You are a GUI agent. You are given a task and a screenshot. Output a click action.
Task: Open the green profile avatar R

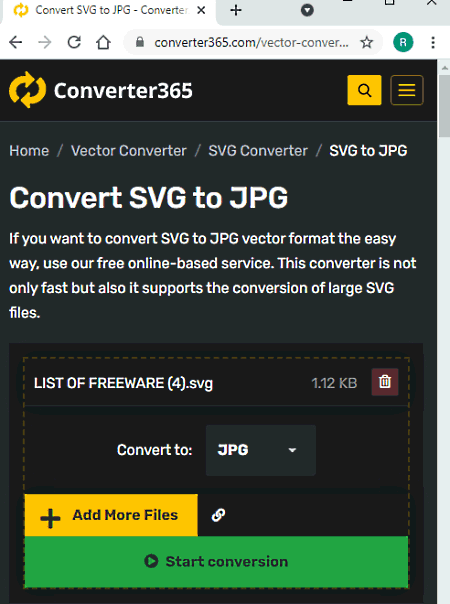point(403,42)
